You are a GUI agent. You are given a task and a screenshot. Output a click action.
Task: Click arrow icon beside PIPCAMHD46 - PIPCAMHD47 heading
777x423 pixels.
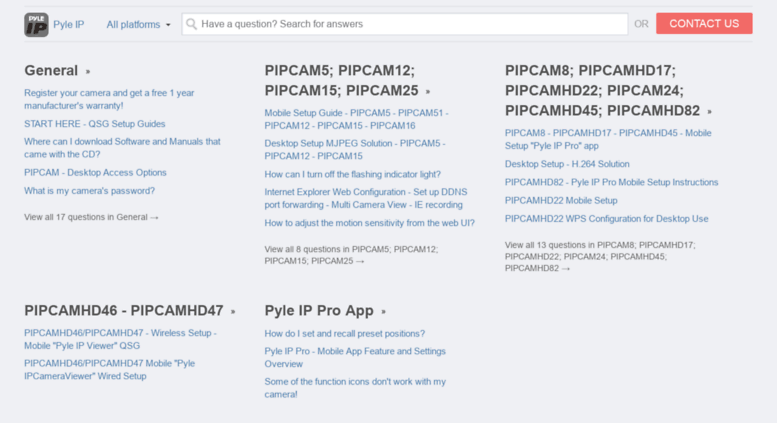pyautogui.click(x=233, y=312)
